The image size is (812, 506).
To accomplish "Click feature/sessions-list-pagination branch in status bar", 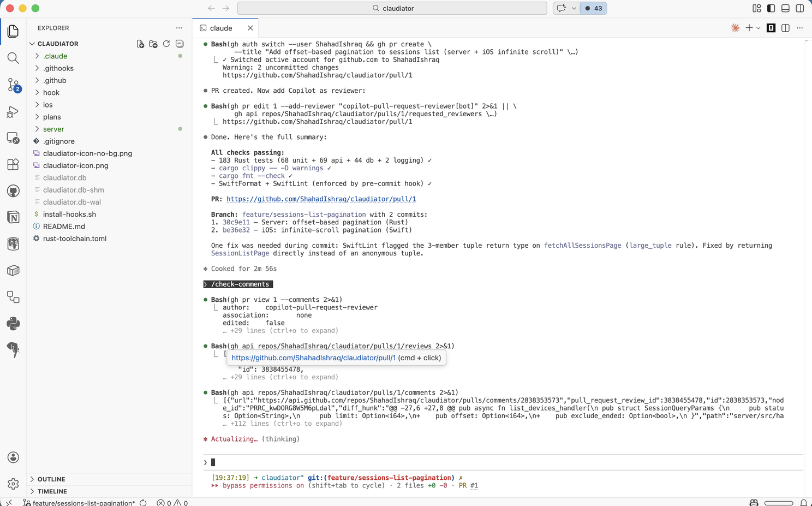I will [x=83, y=503].
